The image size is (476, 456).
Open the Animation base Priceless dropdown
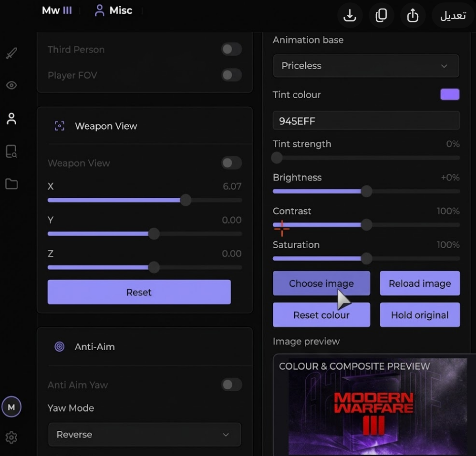click(366, 66)
